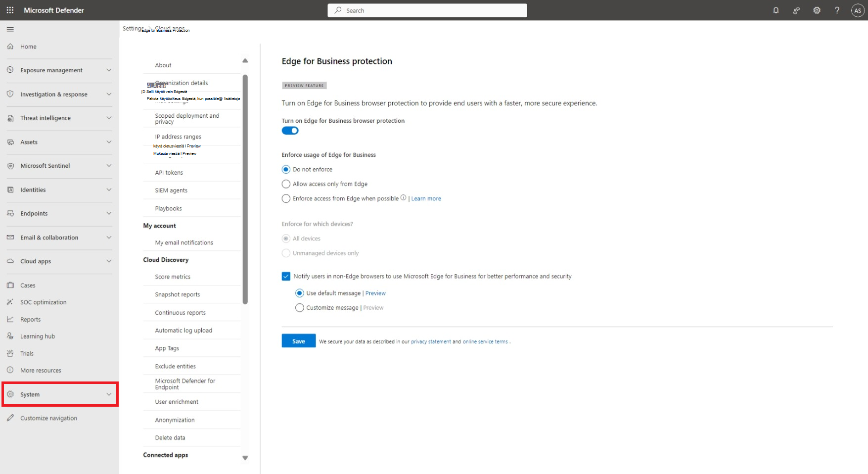Click the Assets icon
868x474 pixels.
[10, 142]
